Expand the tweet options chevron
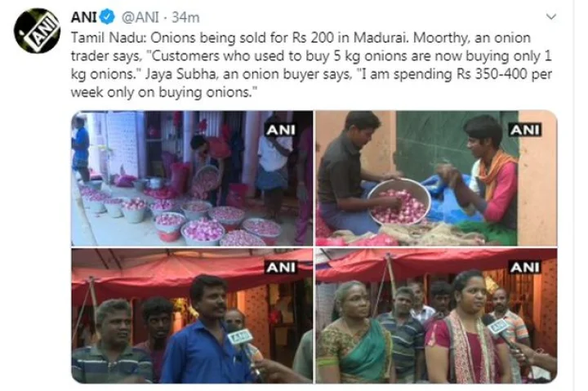The height and width of the screenshot is (391, 588). coord(551,17)
